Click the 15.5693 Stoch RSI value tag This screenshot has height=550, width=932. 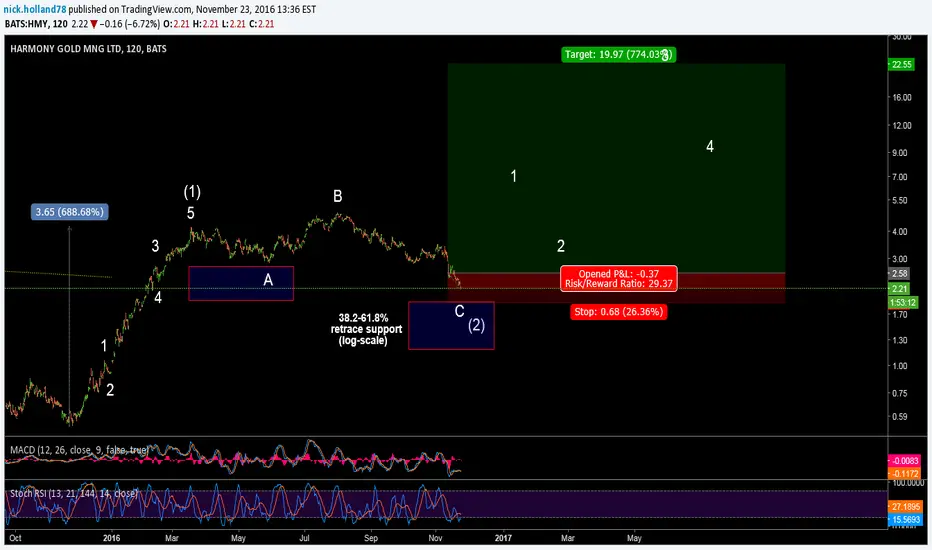[905, 520]
